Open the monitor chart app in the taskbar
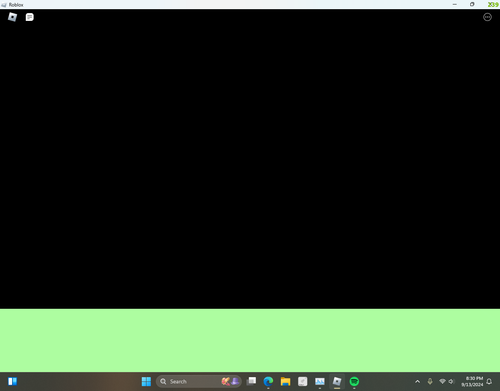This screenshot has width=500, height=391. pyautogui.click(x=320, y=381)
